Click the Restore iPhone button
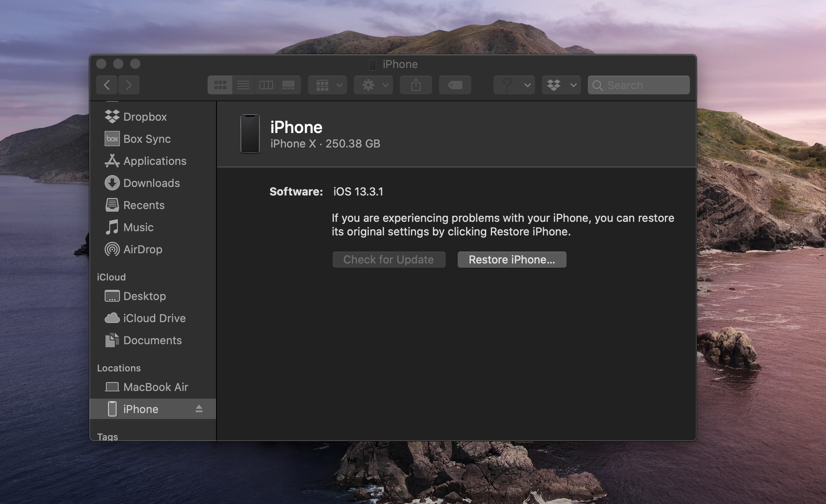826x504 pixels. click(x=512, y=260)
